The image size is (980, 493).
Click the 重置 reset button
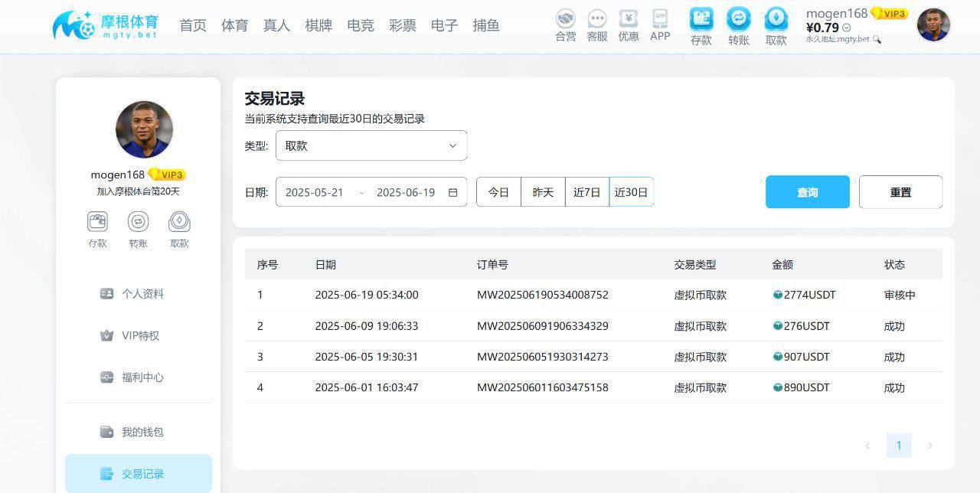pyautogui.click(x=900, y=192)
